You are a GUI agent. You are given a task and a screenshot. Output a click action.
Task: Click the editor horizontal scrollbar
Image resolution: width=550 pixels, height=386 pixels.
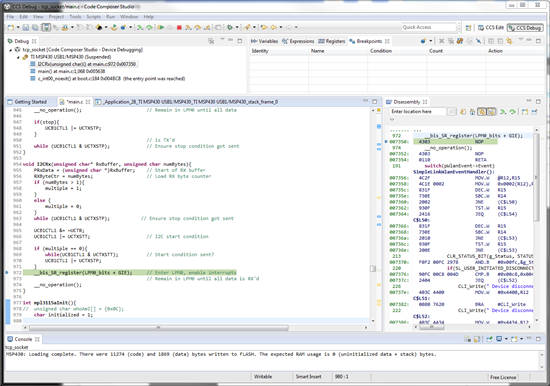tap(159, 328)
